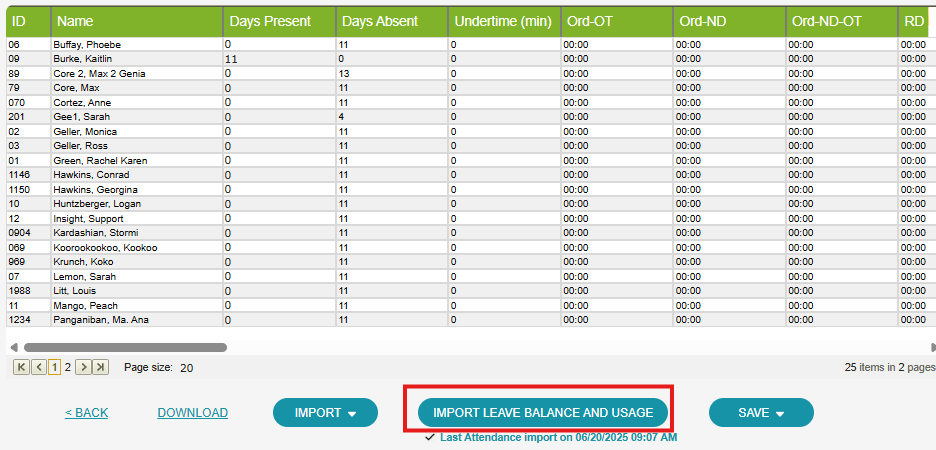Click name Gee1, Sarah
This screenshot has height=450, width=936.
81,117
